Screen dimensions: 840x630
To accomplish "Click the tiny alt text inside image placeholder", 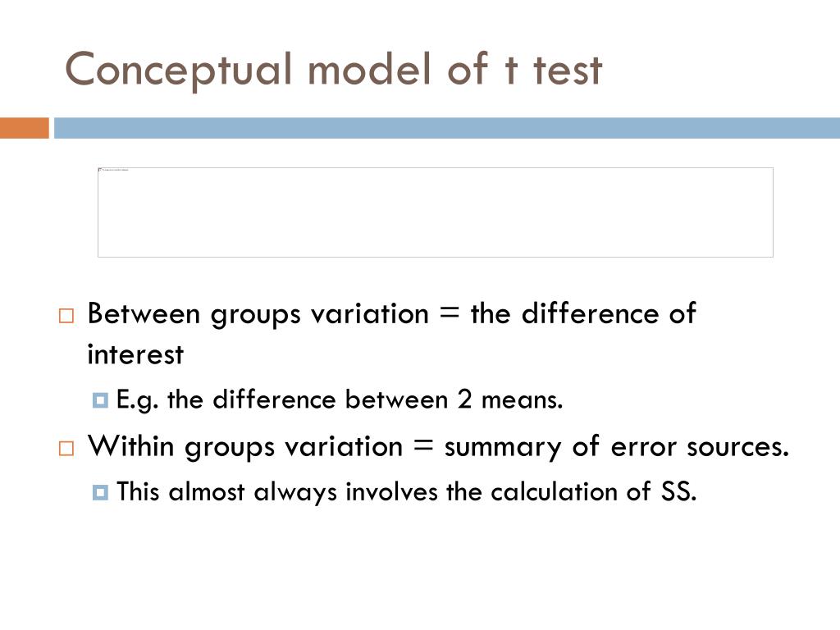I will click(x=115, y=170).
